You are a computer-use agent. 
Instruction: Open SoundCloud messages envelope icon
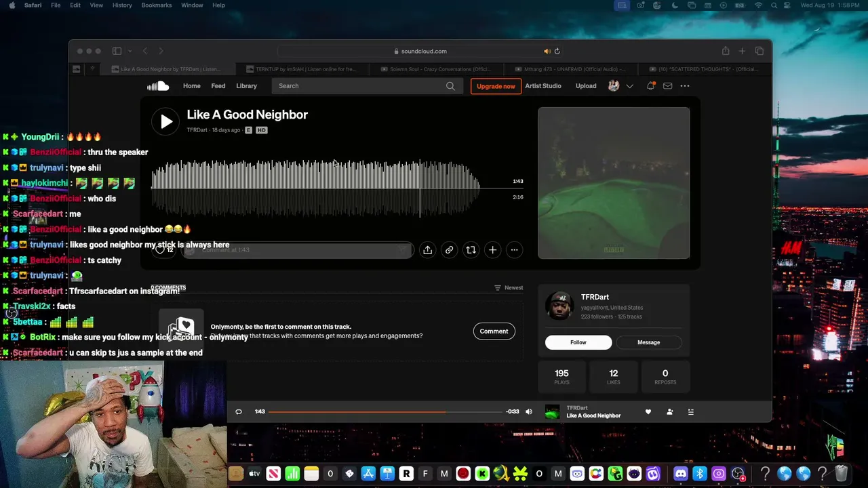coord(667,86)
